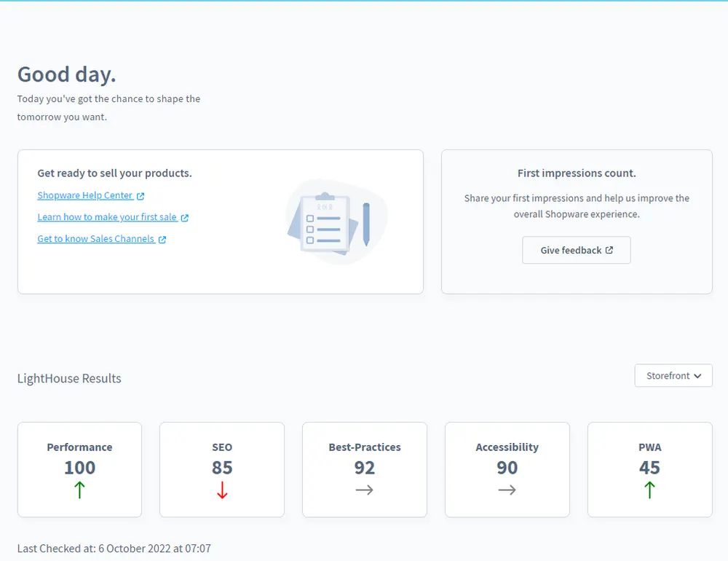This screenshot has width=728, height=561.
Task: Click external-link icon beside Sales Channels link
Action: [162, 240]
